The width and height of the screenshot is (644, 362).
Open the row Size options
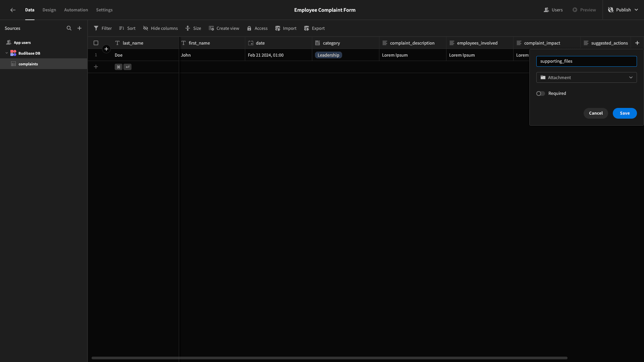click(x=193, y=28)
